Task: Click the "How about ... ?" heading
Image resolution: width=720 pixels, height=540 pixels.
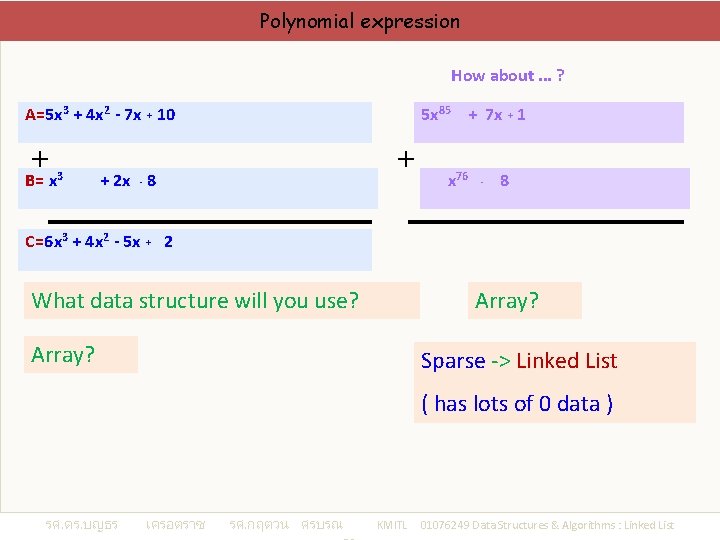Action: pyautogui.click(x=507, y=76)
